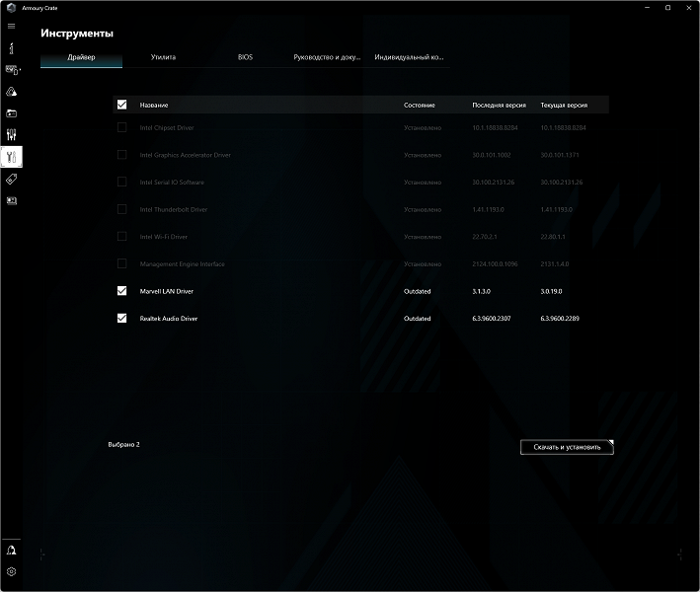The image size is (700, 592).
Task: Click the Последняя версия column header
Action: tap(500, 106)
